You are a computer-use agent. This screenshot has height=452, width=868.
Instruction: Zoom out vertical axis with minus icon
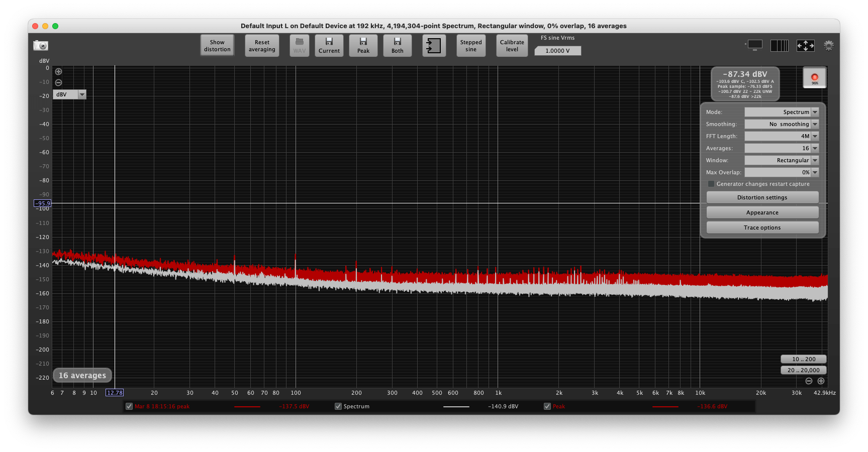click(58, 82)
